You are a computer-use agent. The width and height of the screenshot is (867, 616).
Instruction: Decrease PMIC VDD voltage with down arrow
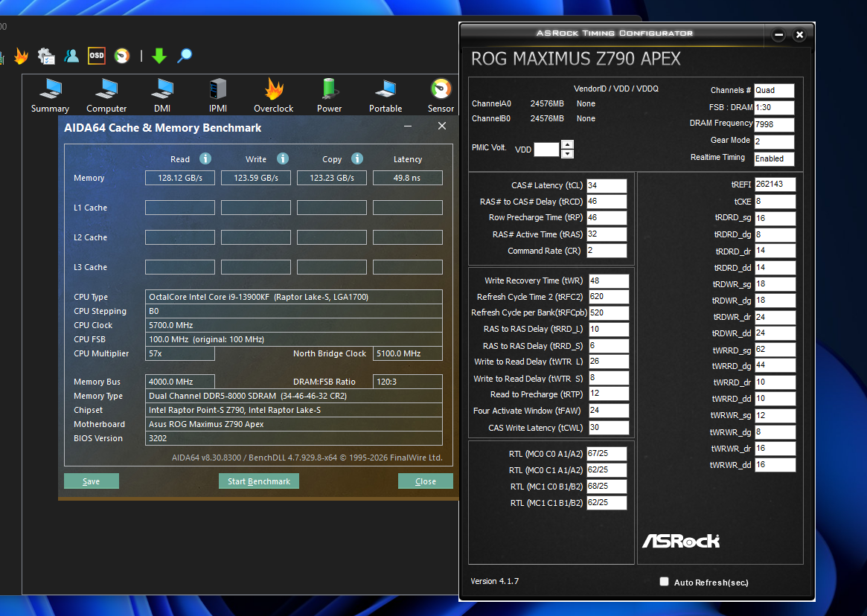click(x=567, y=154)
